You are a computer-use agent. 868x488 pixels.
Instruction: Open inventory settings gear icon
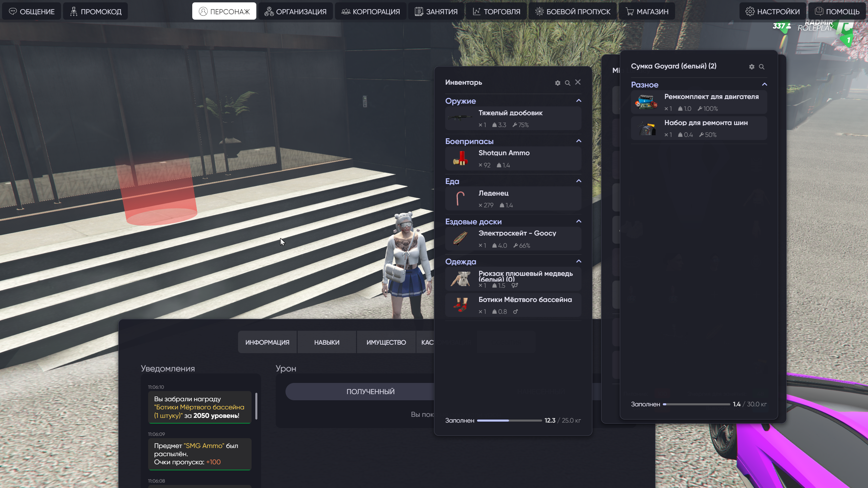[x=557, y=83]
